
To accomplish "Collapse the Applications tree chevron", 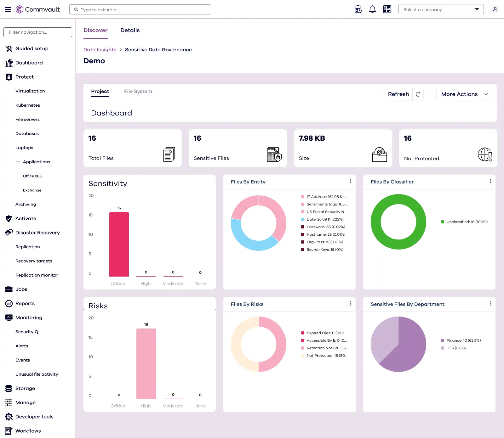I will (x=18, y=162).
